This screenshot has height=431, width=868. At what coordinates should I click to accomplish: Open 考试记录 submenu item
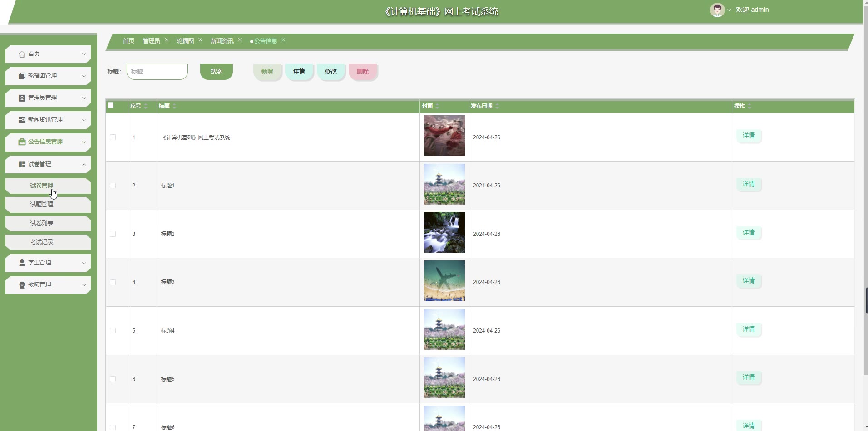pyautogui.click(x=48, y=242)
